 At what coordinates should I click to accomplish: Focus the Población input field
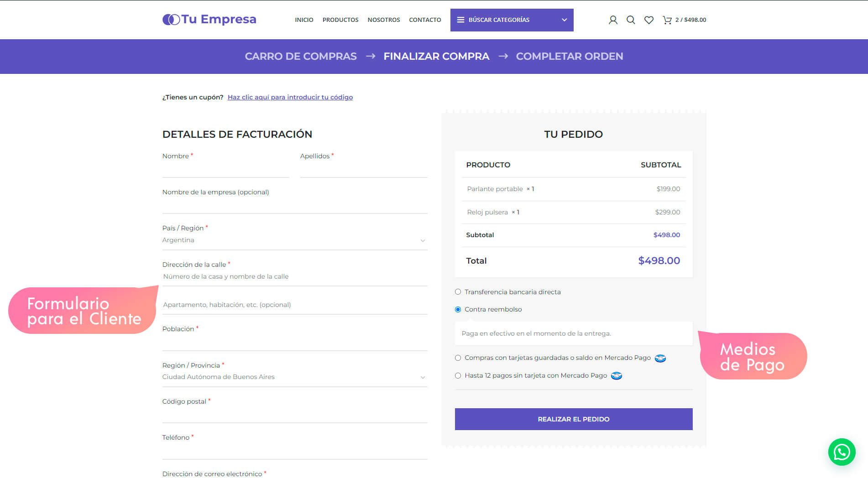pyautogui.click(x=294, y=343)
